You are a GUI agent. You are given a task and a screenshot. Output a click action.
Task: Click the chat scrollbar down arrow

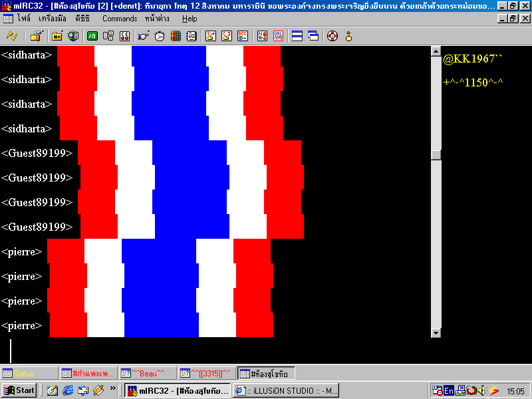pyautogui.click(x=436, y=332)
